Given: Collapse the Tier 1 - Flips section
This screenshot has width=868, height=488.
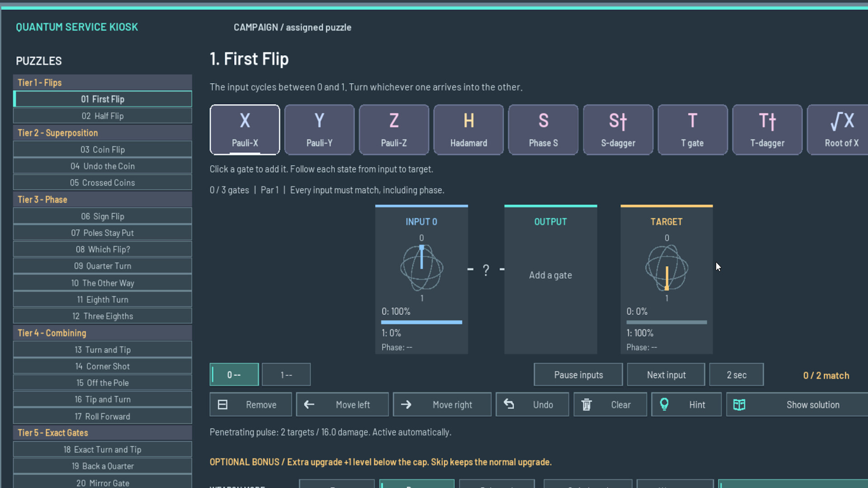Looking at the screenshot, I should coord(103,83).
